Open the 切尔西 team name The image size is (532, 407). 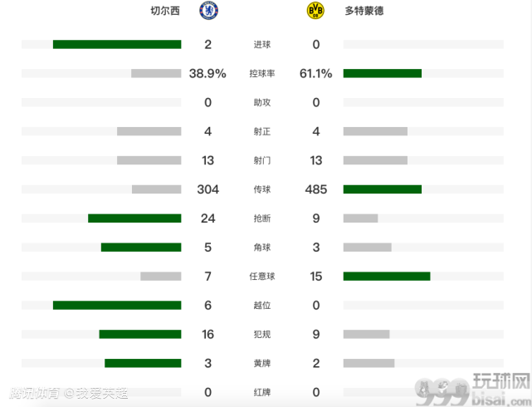click(165, 11)
